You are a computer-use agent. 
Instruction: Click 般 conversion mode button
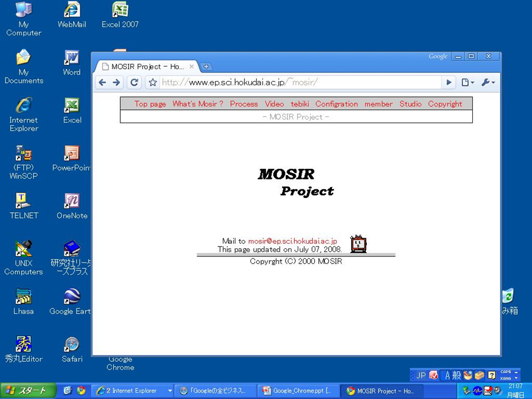pos(457,375)
